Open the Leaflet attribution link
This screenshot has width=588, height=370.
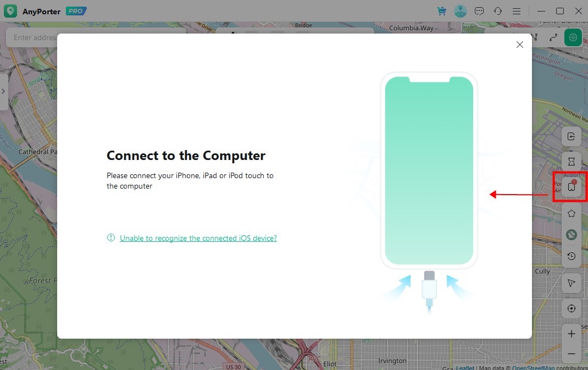click(464, 367)
